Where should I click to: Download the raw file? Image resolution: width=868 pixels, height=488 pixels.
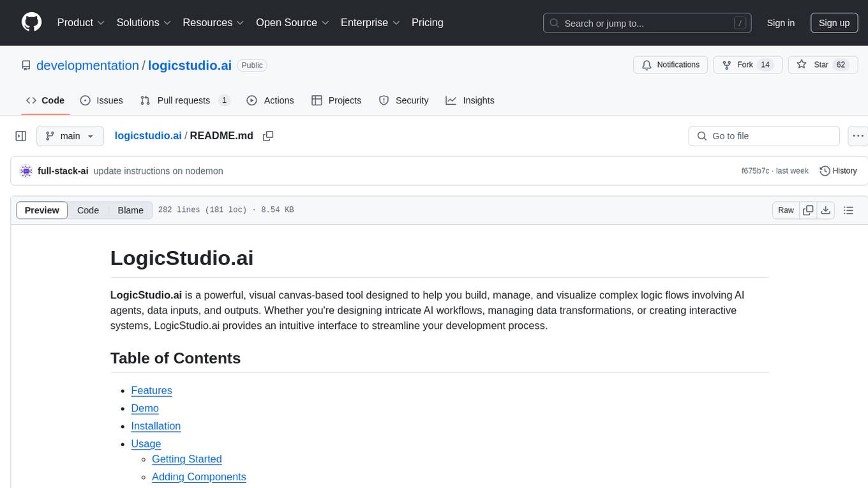point(825,210)
